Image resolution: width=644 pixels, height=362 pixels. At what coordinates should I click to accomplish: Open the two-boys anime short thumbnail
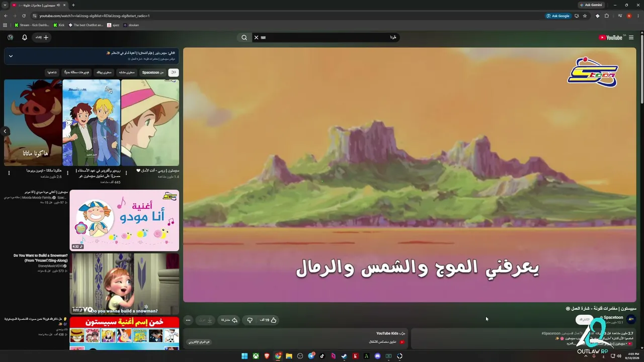pos(92,123)
